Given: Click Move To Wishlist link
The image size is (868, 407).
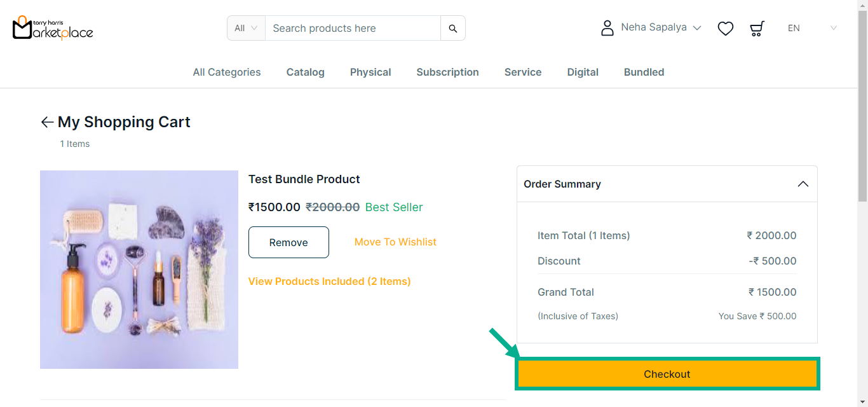Looking at the screenshot, I should point(395,242).
